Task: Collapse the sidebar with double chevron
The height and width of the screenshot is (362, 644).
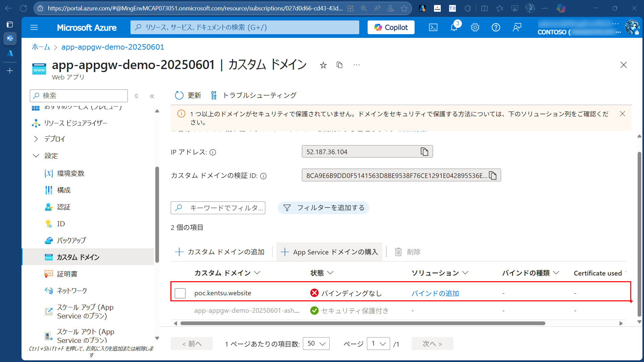Action: point(152,96)
